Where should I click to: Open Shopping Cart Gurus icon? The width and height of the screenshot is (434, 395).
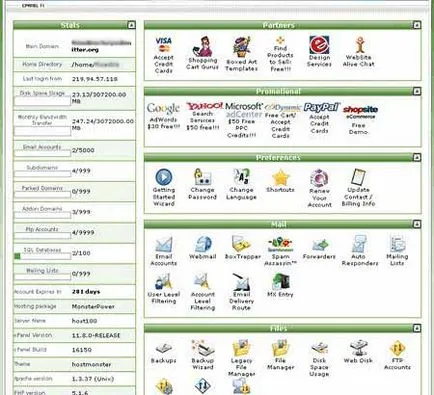click(203, 47)
